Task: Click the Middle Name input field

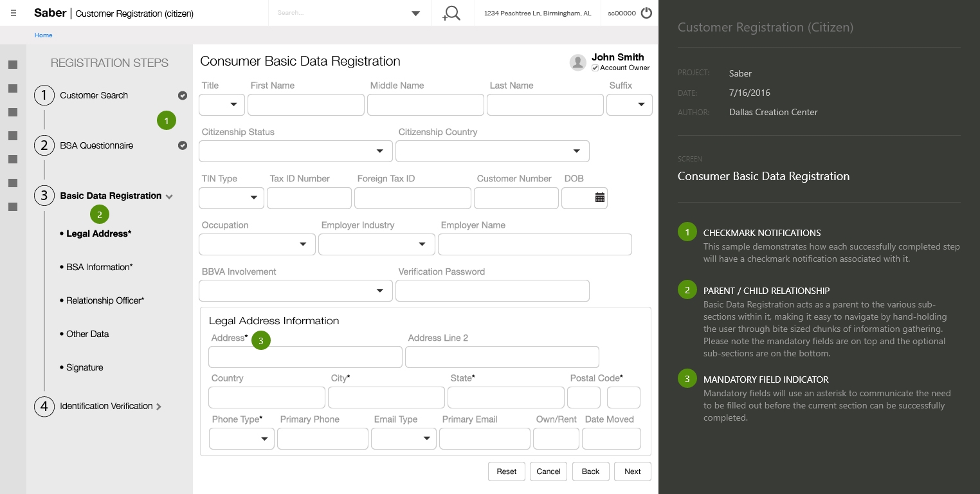Action: (x=426, y=105)
